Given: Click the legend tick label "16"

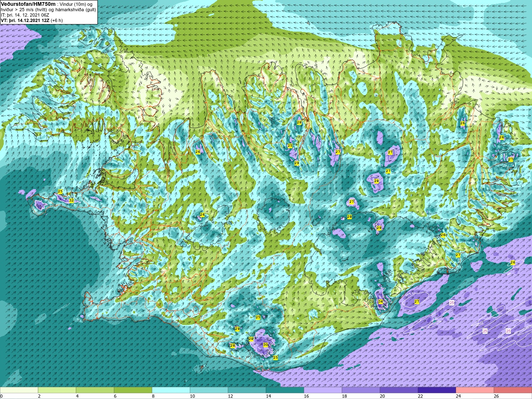Looking at the screenshot, I should tap(306, 396).
